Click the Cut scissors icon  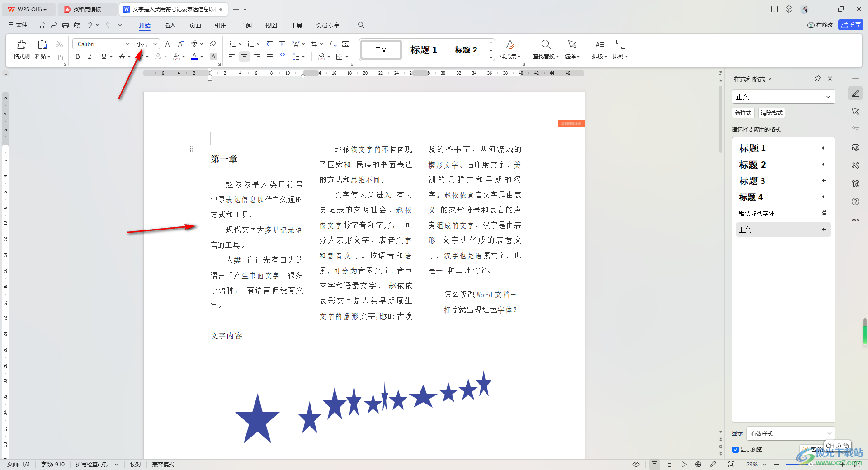tap(59, 44)
